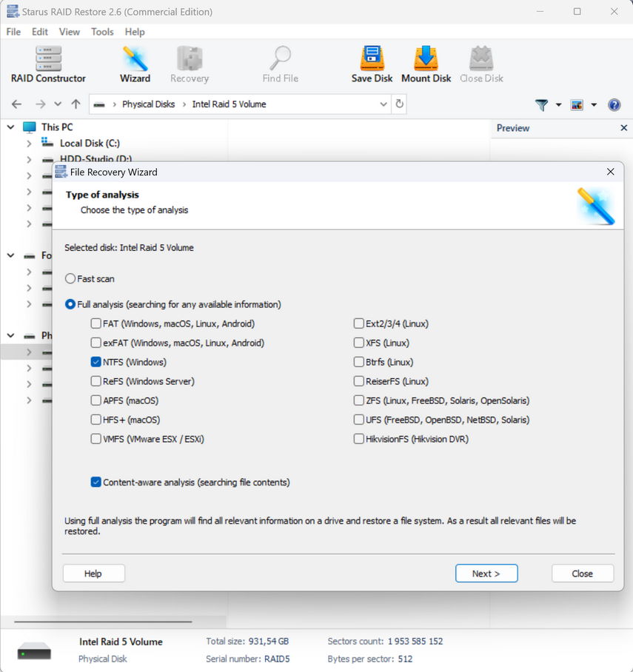
Task: Click the tree panel horizontal scrollbar
Action: [x=103, y=621]
